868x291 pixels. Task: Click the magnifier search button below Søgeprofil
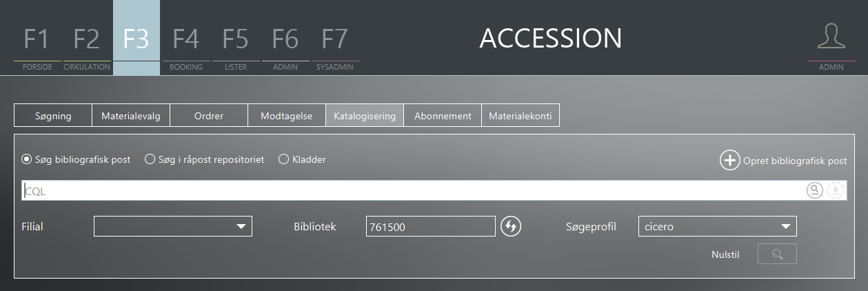(777, 254)
